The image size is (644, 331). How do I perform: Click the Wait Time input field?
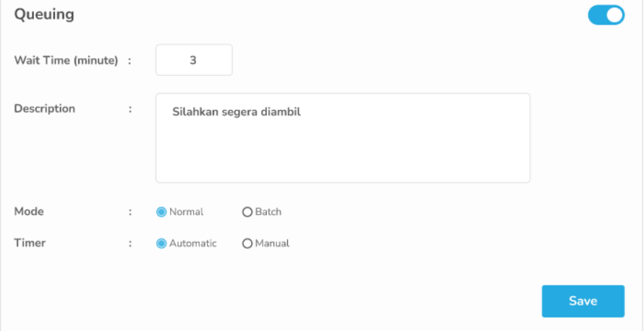[194, 60]
